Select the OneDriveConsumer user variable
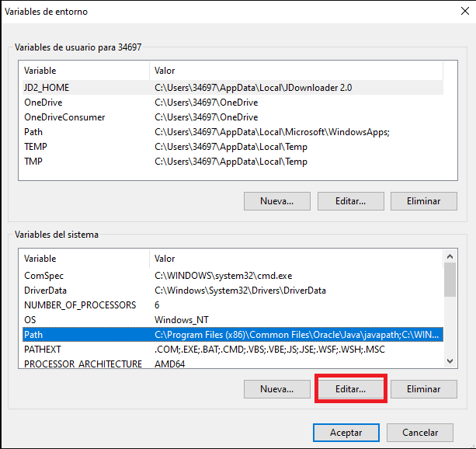This screenshot has width=476, height=449. point(233,117)
